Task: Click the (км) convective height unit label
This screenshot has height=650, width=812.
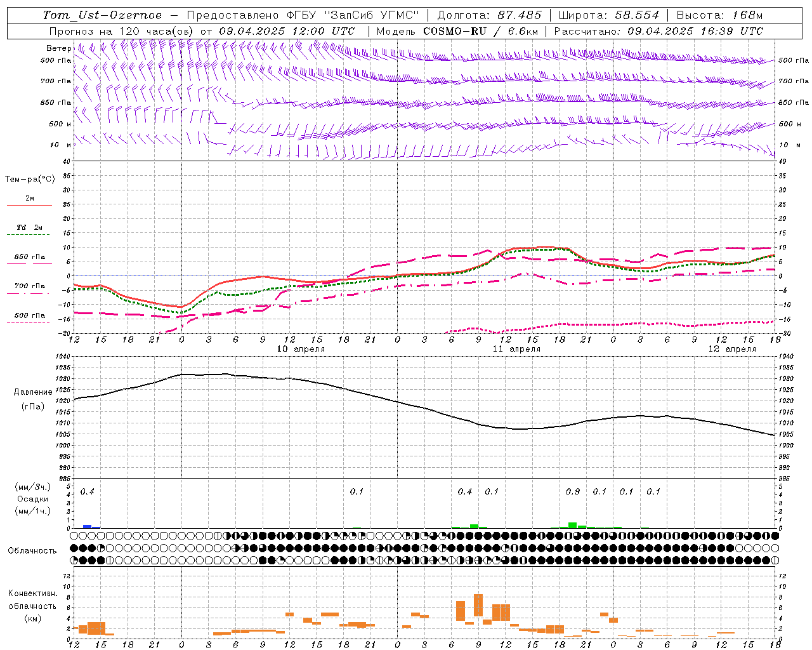Action: pos(32,618)
